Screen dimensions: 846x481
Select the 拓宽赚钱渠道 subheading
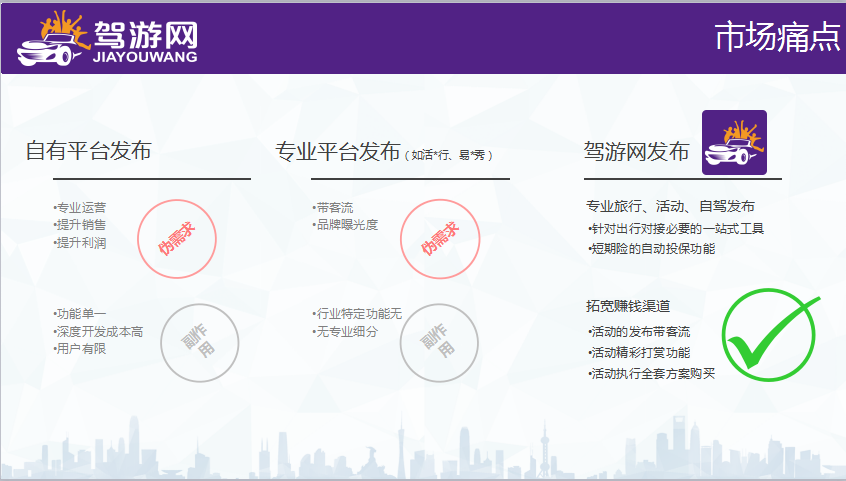point(628,306)
